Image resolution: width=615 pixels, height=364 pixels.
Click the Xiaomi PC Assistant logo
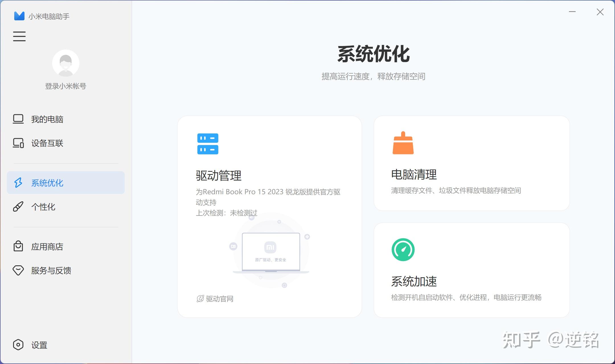(x=19, y=16)
